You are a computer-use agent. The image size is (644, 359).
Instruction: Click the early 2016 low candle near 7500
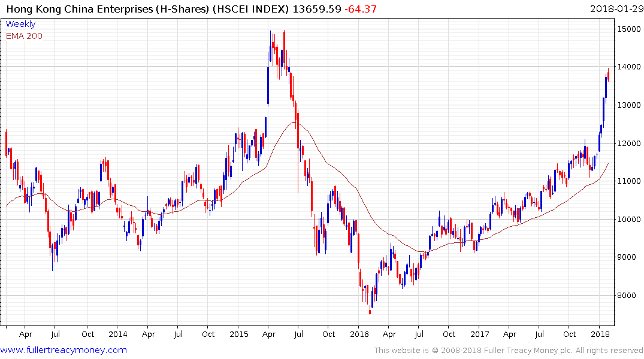(x=370, y=310)
